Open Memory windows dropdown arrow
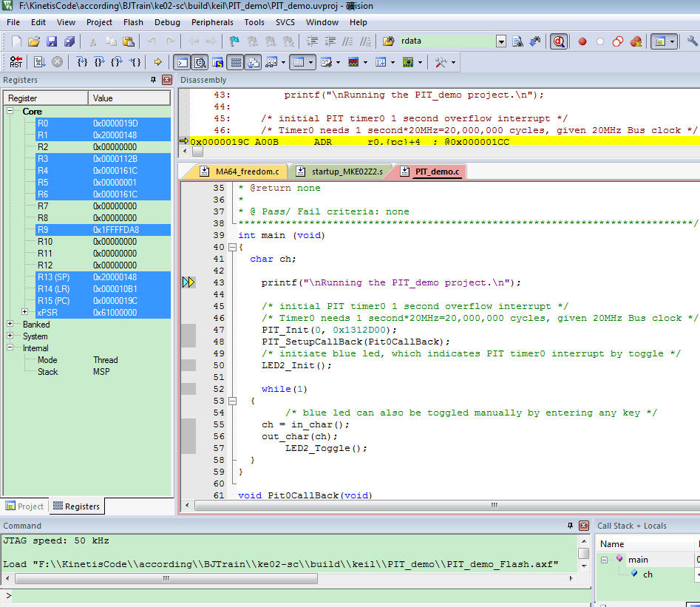This screenshot has height=607, width=700. tap(310, 63)
